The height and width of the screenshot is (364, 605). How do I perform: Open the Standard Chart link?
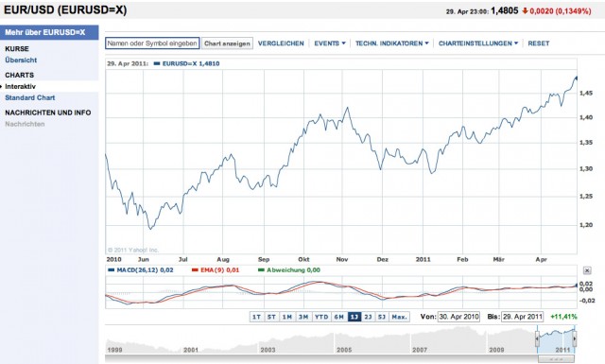click(30, 97)
